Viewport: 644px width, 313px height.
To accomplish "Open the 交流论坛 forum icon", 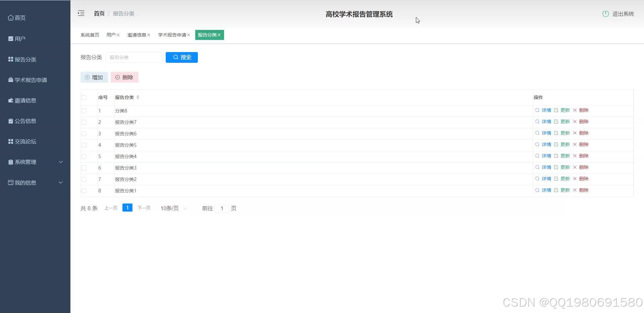I will tap(10, 141).
